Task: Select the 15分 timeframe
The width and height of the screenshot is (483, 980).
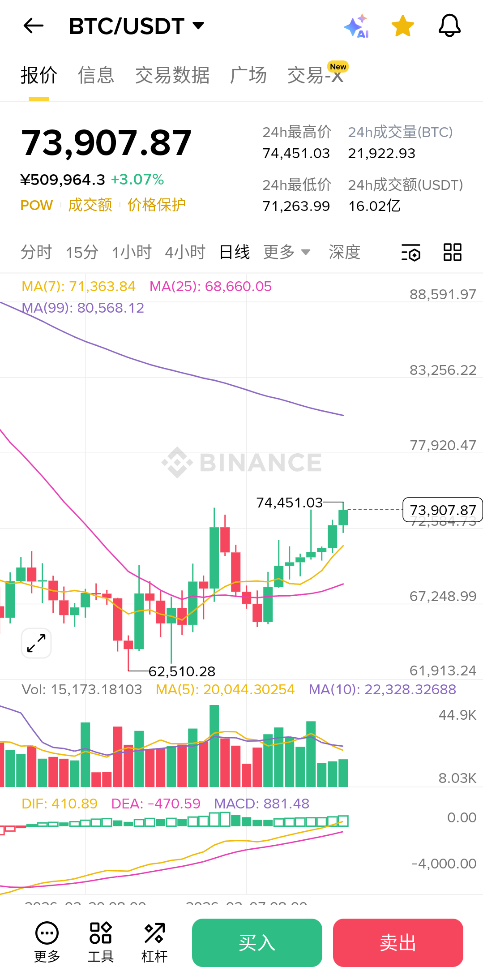Action: [82, 252]
